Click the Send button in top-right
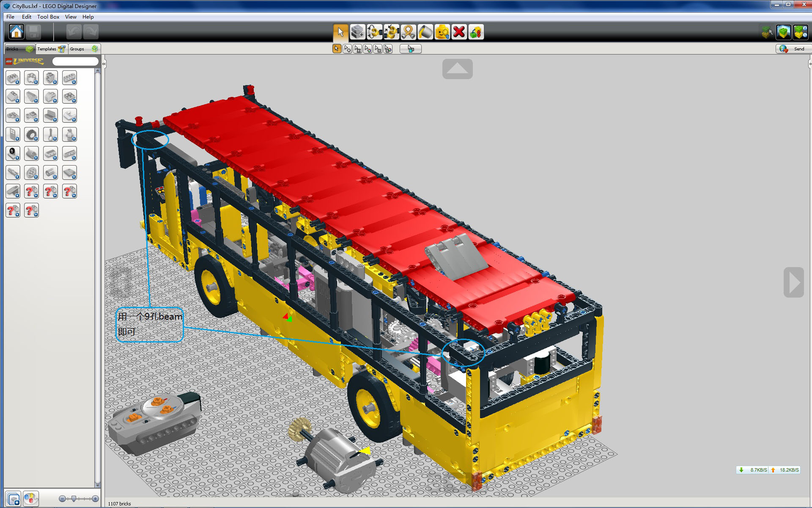This screenshot has width=812, height=508. point(793,49)
